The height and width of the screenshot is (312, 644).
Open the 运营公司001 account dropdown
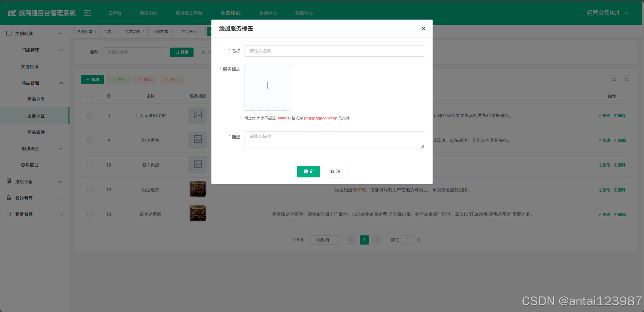click(607, 13)
